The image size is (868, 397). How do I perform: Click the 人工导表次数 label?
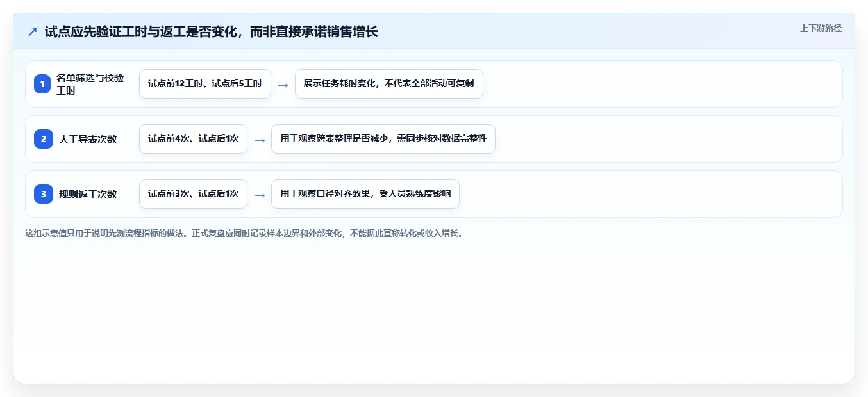pos(88,139)
